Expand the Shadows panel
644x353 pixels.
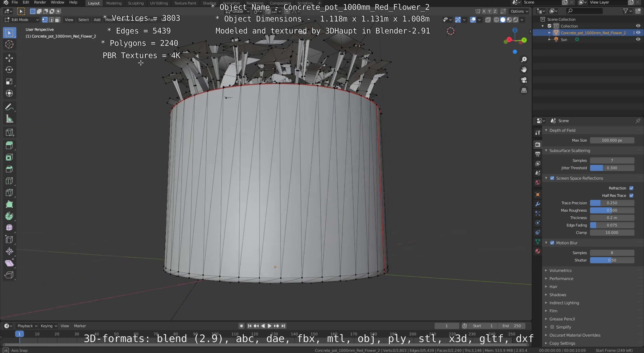pyautogui.click(x=557, y=295)
